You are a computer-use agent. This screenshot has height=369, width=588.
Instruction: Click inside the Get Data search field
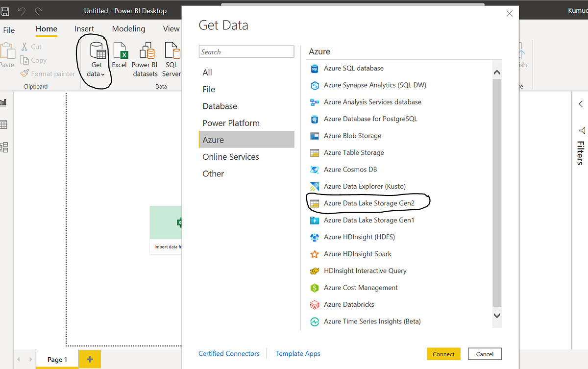coord(246,51)
